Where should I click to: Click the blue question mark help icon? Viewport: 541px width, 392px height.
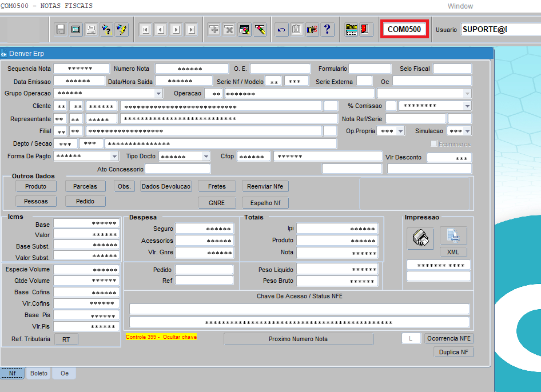(327, 30)
